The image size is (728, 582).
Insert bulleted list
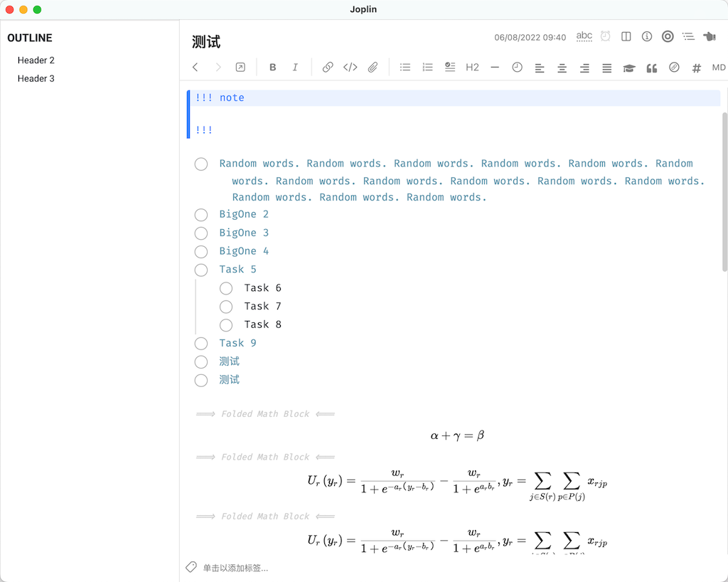[x=405, y=68]
